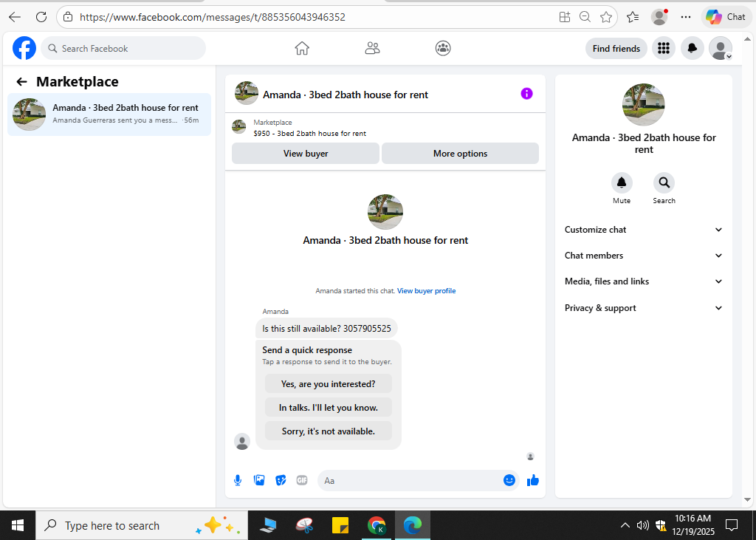Search in conversation with magnifier icon

(664, 183)
